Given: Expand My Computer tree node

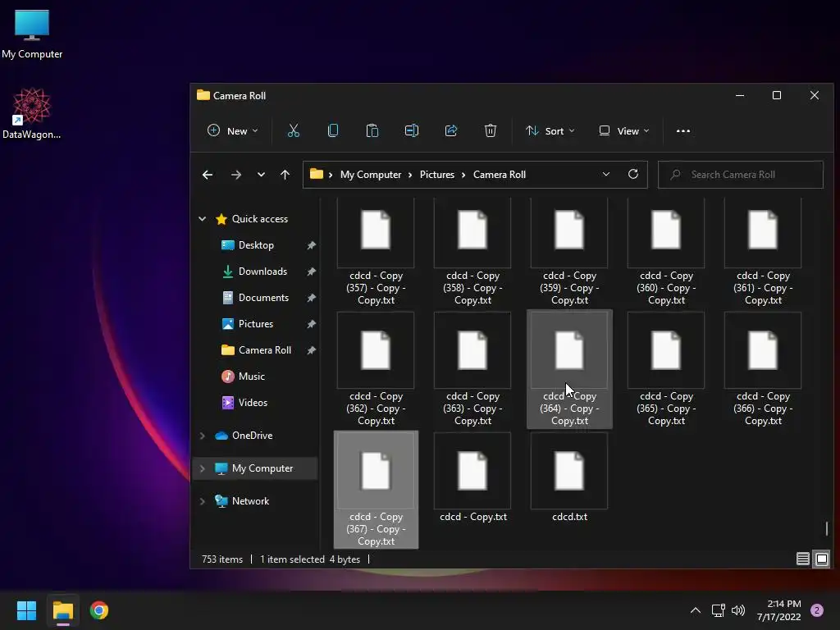Looking at the screenshot, I should 203,468.
